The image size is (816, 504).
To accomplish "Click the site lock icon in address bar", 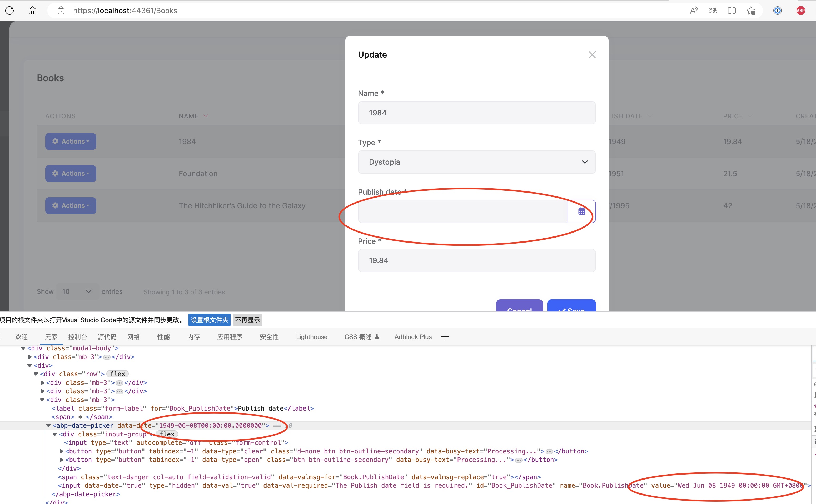I will coord(61,10).
